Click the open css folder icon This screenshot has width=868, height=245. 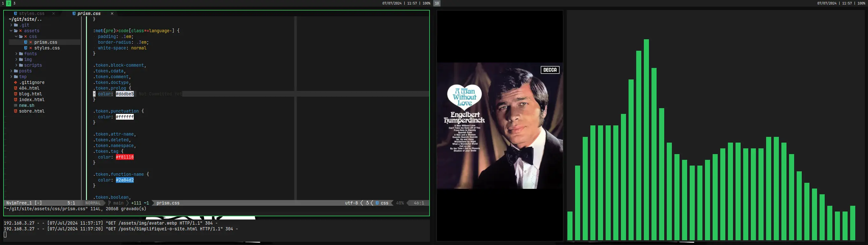click(21, 36)
